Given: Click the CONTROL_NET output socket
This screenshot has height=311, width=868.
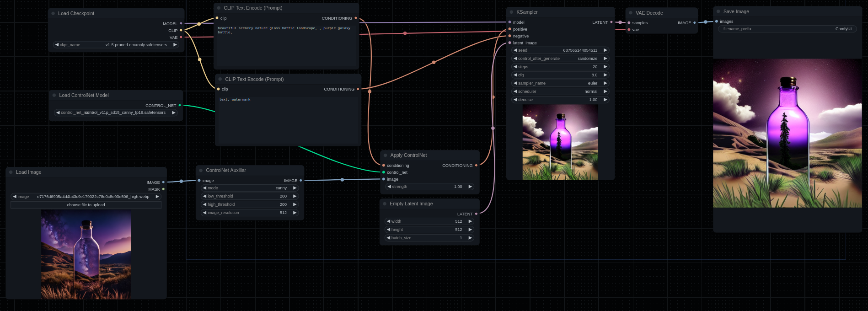Looking at the screenshot, I should click(180, 106).
